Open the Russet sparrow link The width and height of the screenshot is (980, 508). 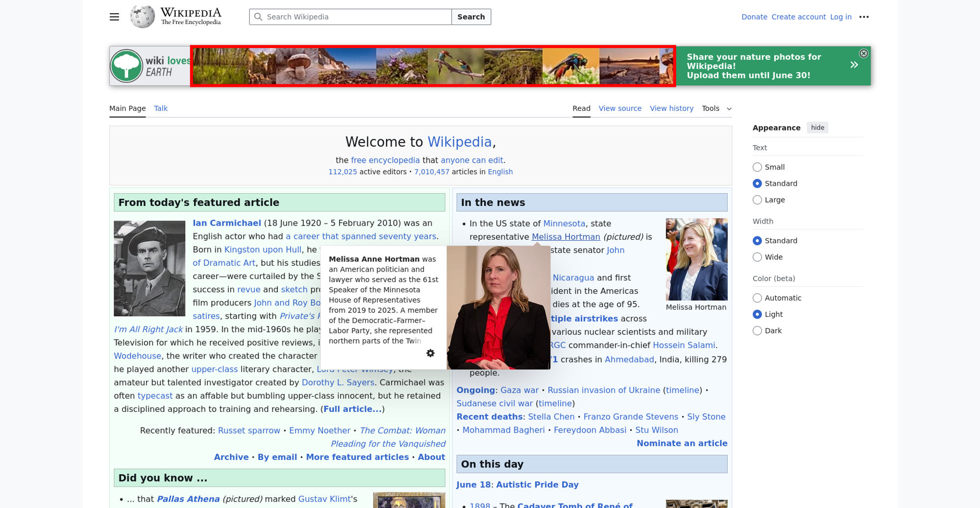tap(249, 431)
